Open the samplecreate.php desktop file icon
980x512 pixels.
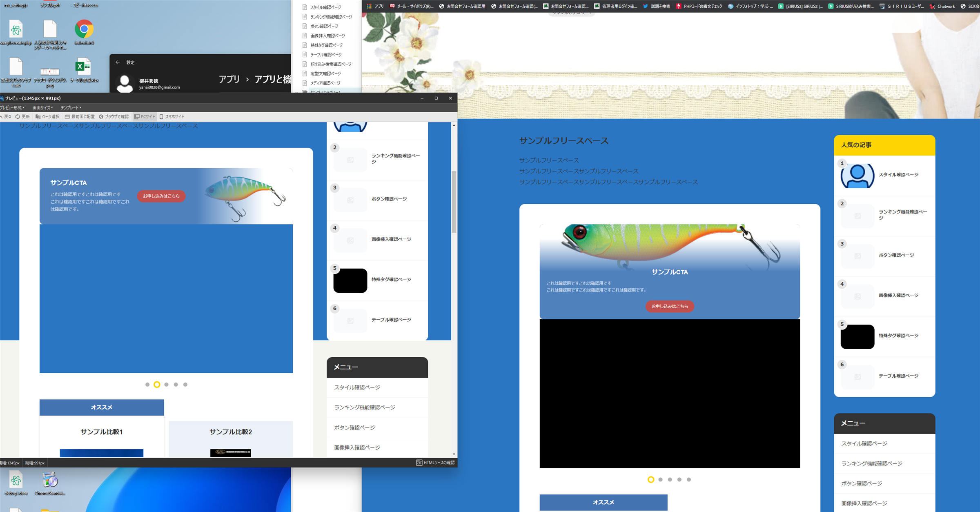[16, 33]
